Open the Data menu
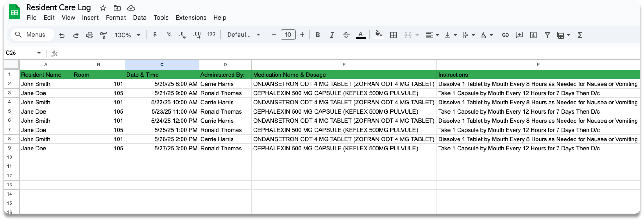This screenshot has width=644, height=221. 140,18
